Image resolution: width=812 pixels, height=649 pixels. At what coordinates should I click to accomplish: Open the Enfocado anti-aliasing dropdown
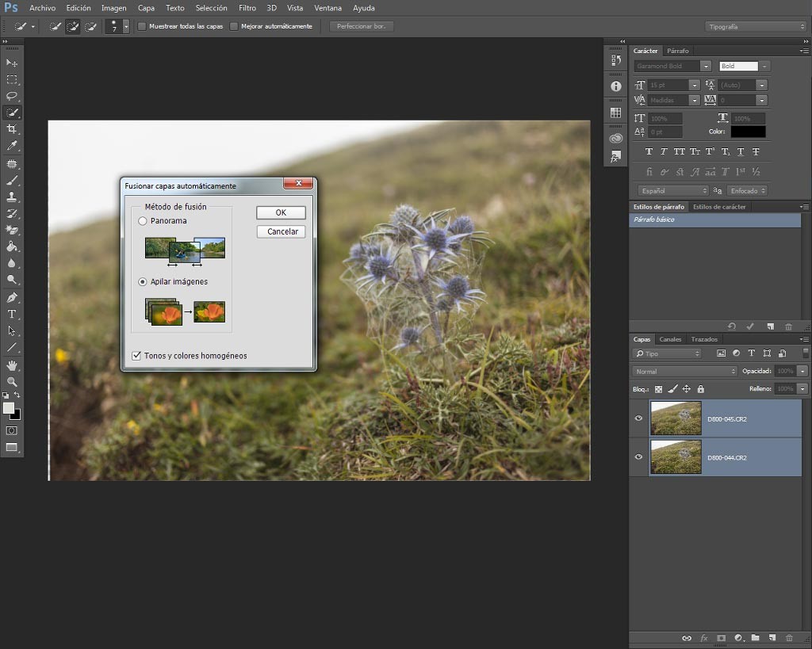[747, 191]
